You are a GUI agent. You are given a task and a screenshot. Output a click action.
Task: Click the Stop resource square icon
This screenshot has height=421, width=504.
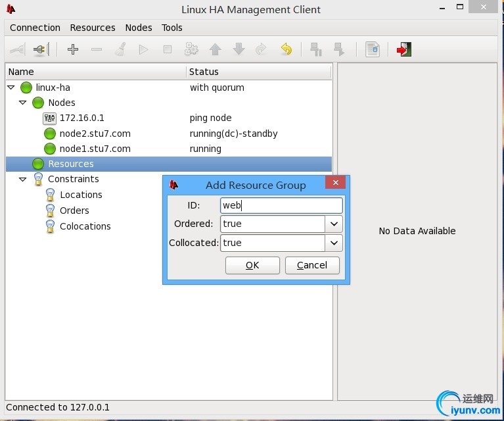click(x=167, y=49)
